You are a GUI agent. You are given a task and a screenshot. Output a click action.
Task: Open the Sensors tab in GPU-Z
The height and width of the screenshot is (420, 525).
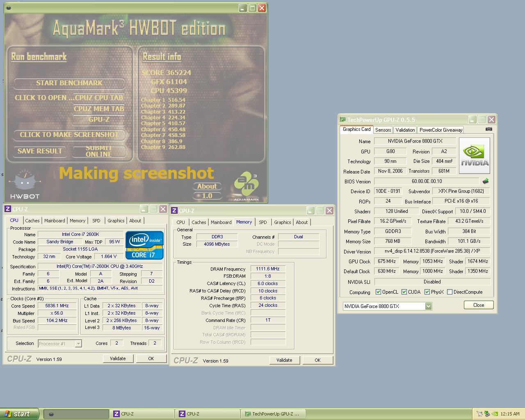tap(383, 130)
